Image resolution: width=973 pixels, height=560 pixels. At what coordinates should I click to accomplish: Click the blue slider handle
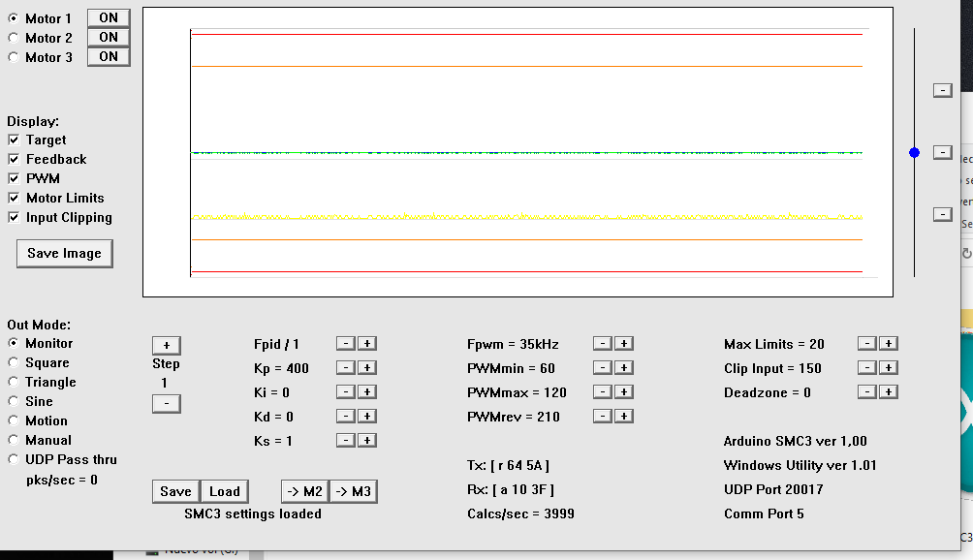(x=914, y=152)
